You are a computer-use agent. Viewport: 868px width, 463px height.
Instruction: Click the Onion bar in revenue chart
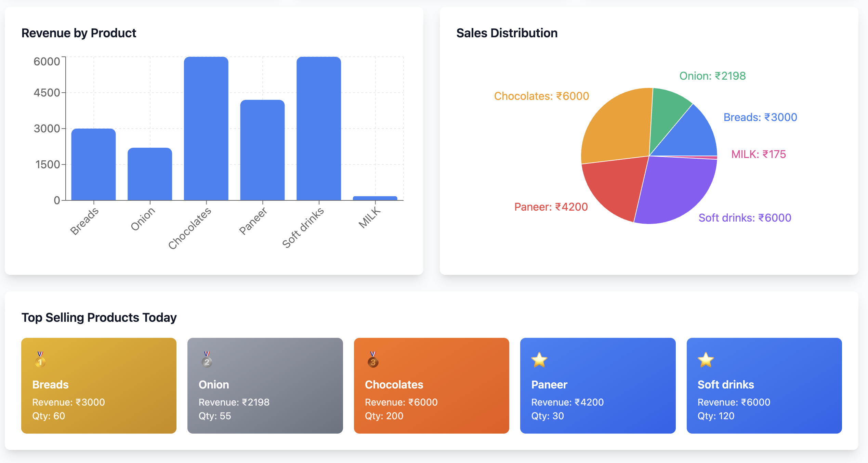click(150, 174)
